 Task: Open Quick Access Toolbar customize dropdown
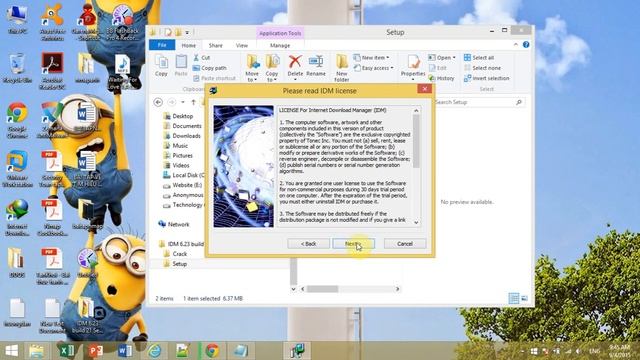tap(187, 32)
